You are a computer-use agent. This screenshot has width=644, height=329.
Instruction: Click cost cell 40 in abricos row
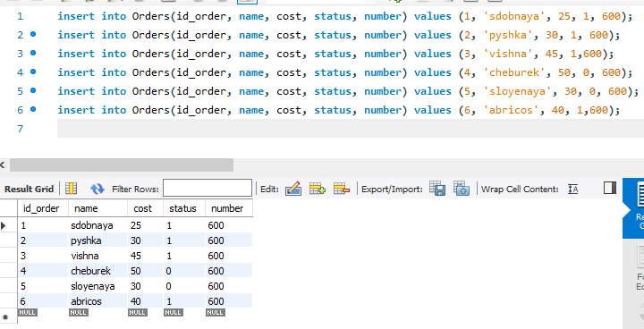coord(146,301)
